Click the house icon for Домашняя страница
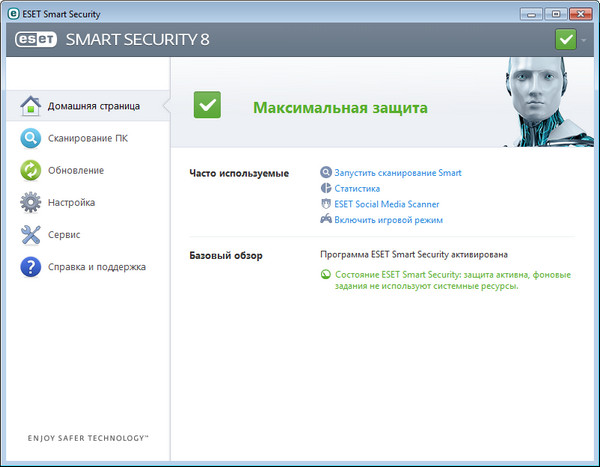Image resolution: width=600 pixels, height=467 pixels. (30, 106)
